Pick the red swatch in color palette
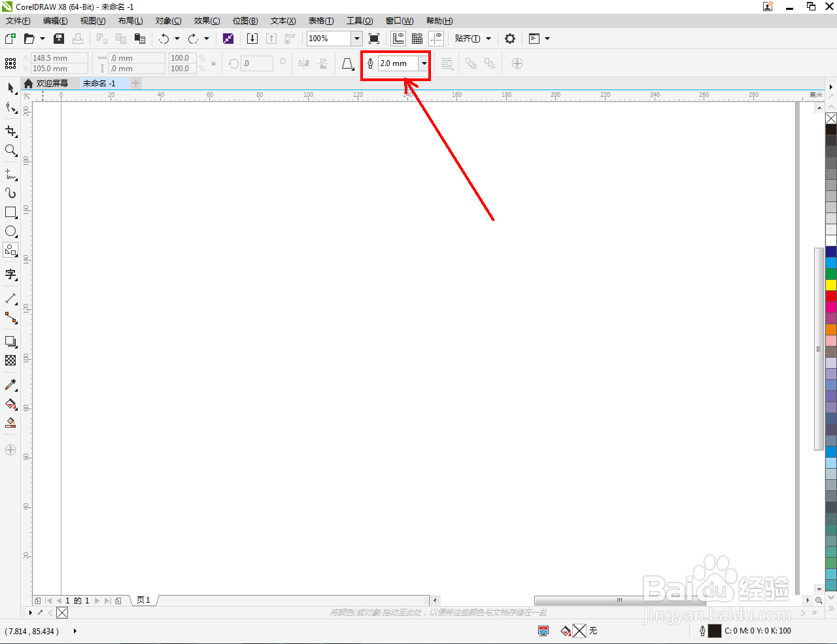 [x=831, y=296]
